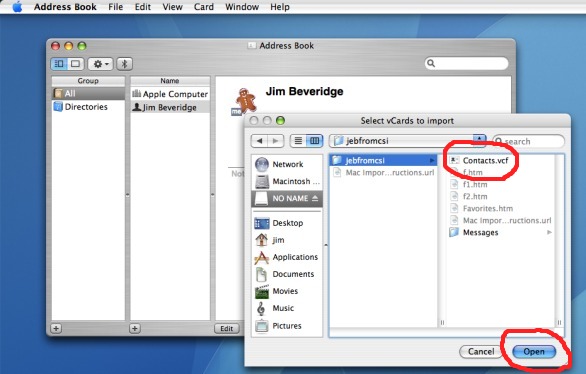Click the Address Book search field
The height and width of the screenshot is (374, 586).
(466, 63)
